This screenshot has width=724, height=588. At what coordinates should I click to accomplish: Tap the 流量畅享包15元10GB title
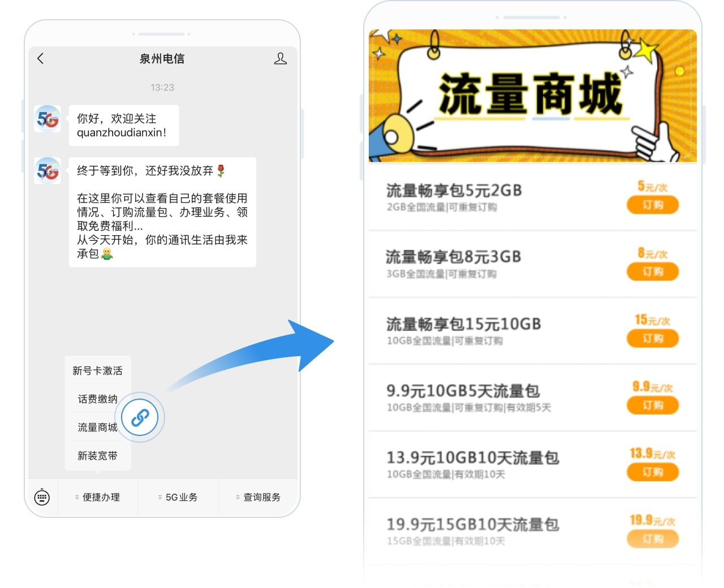[464, 324]
